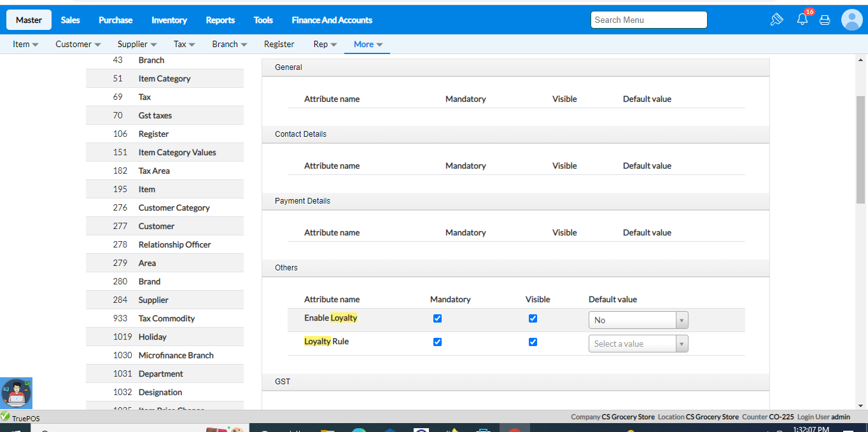This screenshot has height=432, width=868.
Task: Select Tax row 69 in list
Action: coord(165,97)
